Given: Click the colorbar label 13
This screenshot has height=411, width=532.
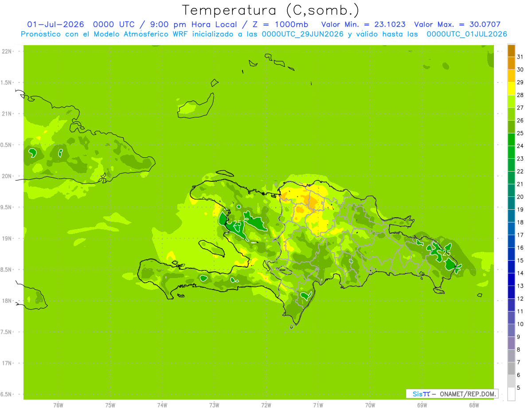Looking at the screenshot, I should [520, 286].
